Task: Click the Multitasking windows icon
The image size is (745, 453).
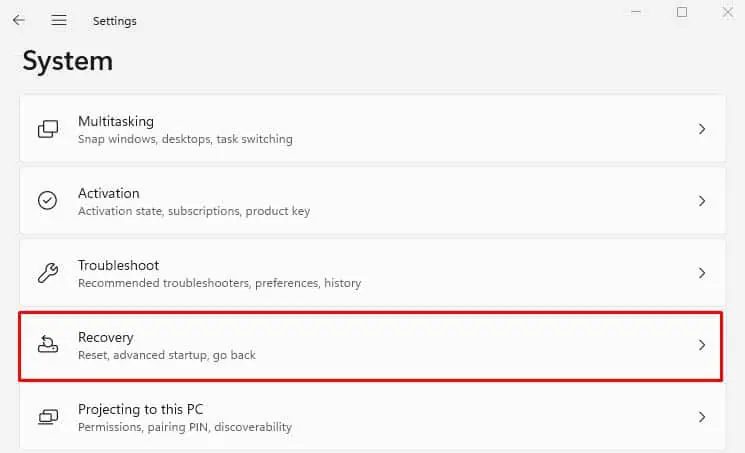Action: [47, 129]
